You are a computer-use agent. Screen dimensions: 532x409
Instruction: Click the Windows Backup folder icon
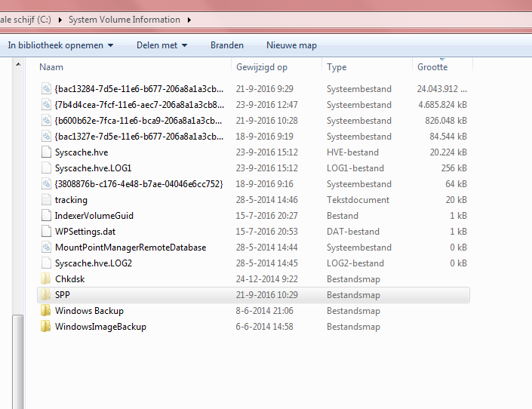coord(45,311)
